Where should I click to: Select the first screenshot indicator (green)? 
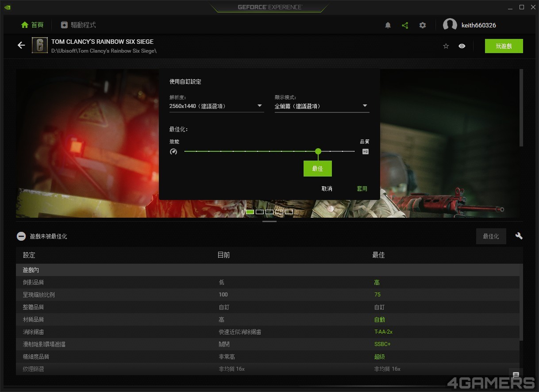(x=250, y=212)
